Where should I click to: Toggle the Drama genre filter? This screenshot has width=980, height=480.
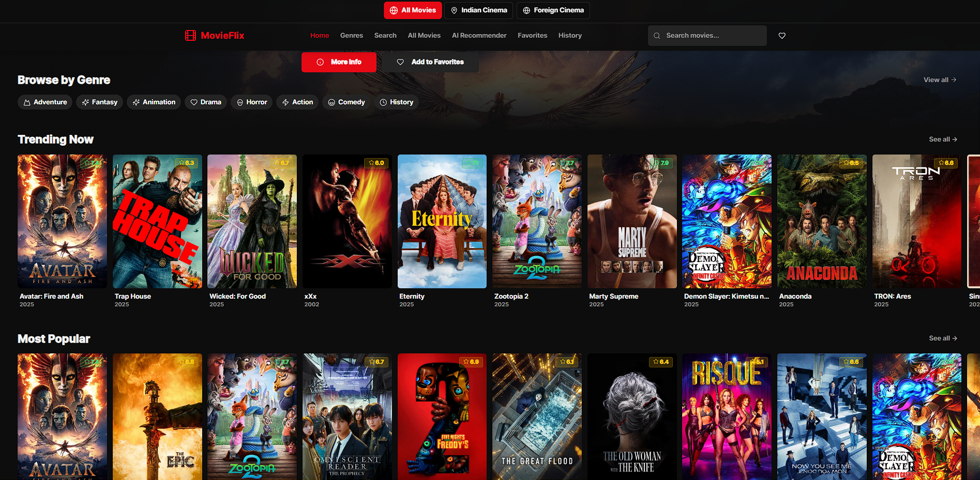(205, 102)
